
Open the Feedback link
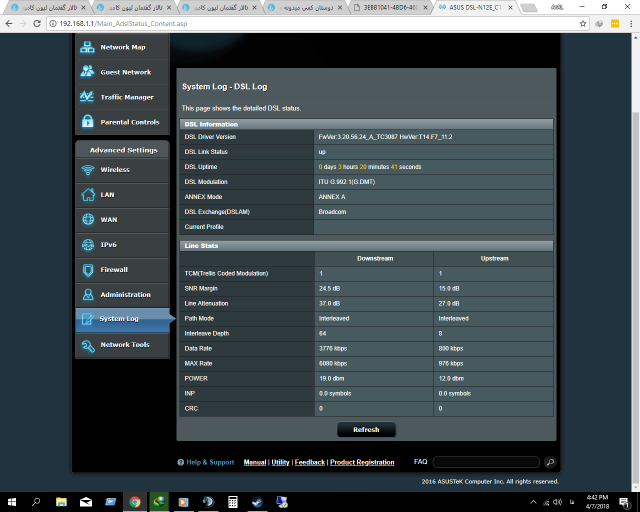310,462
